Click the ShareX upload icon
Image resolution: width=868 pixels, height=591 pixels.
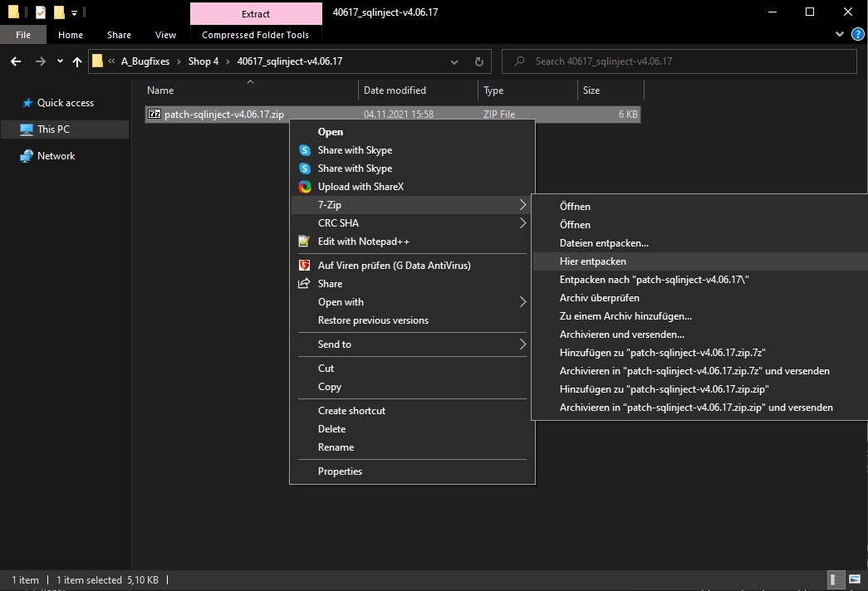(x=305, y=187)
